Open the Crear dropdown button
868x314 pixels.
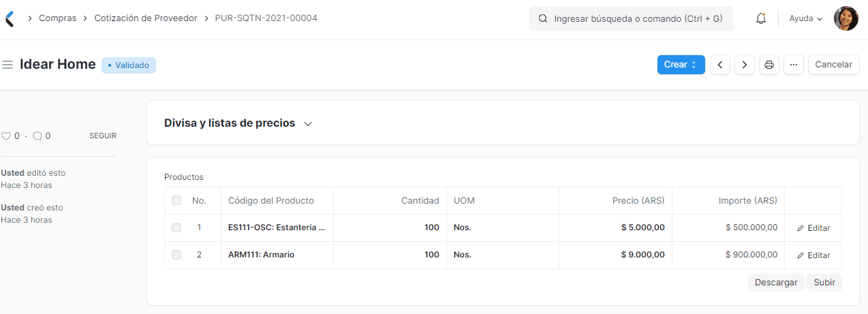click(680, 65)
